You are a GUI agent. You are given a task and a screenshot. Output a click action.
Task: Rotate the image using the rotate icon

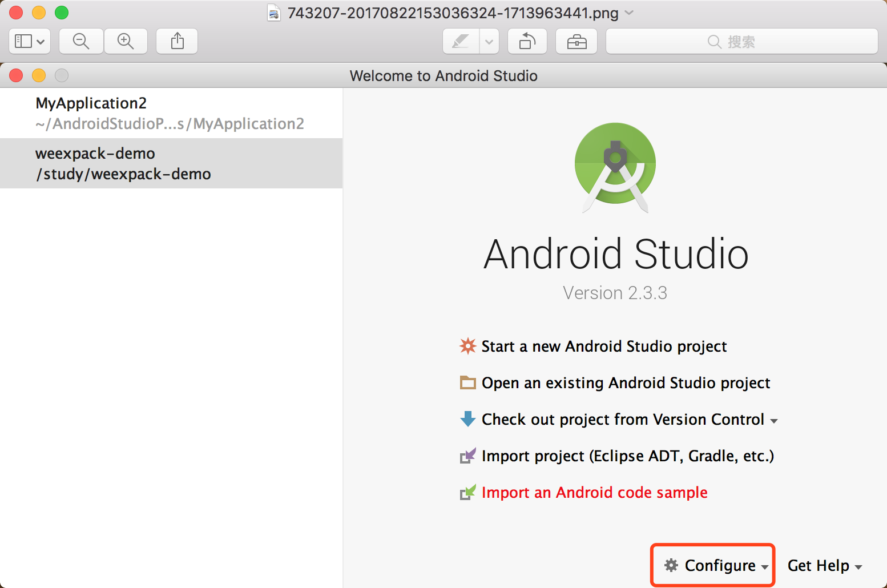[527, 41]
